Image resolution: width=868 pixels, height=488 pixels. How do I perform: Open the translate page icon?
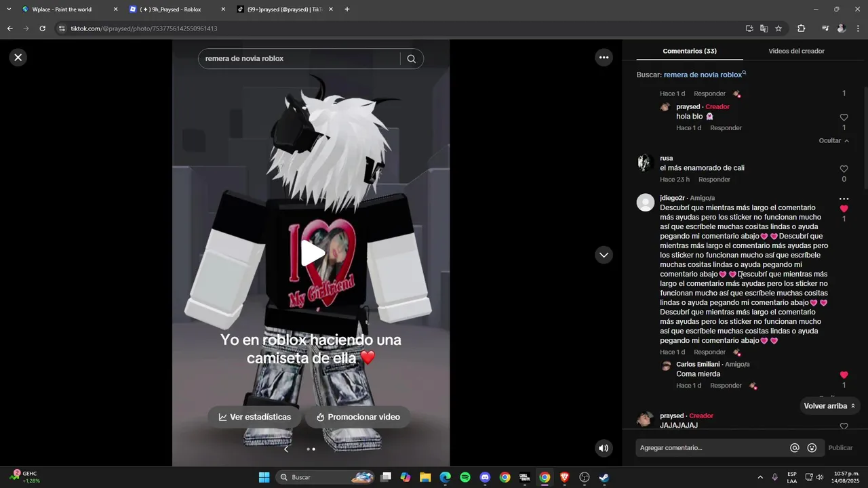tap(764, 28)
